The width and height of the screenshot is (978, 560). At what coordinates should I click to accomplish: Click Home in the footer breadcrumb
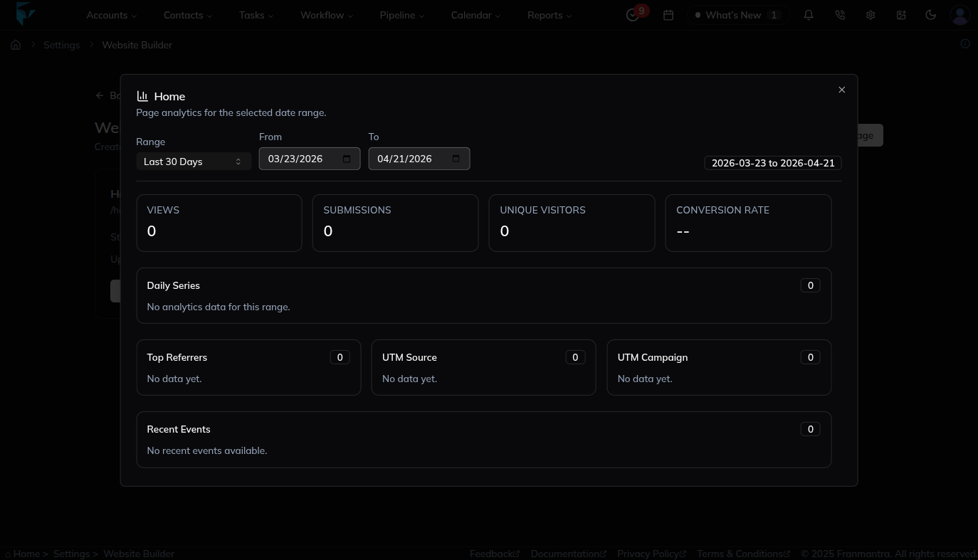coord(26,554)
